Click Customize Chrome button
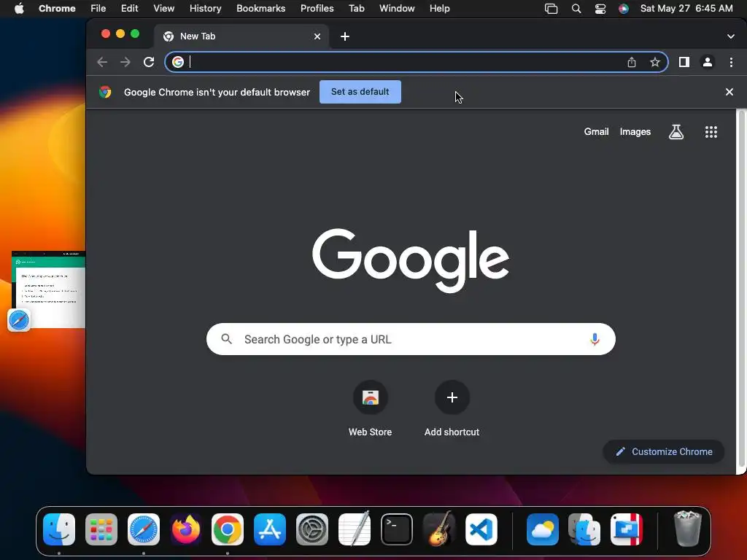The image size is (747, 560). coord(664,452)
